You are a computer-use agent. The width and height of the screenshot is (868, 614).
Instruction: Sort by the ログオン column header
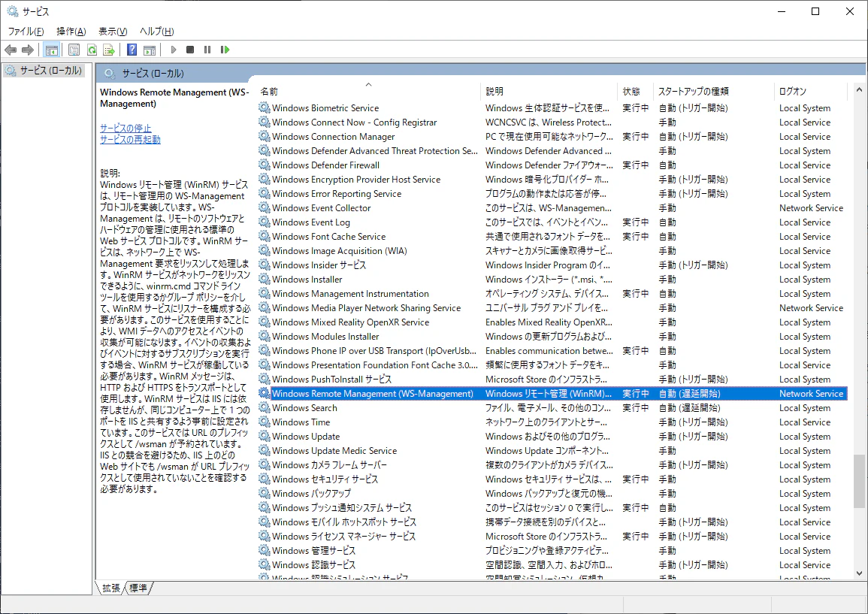[810, 92]
